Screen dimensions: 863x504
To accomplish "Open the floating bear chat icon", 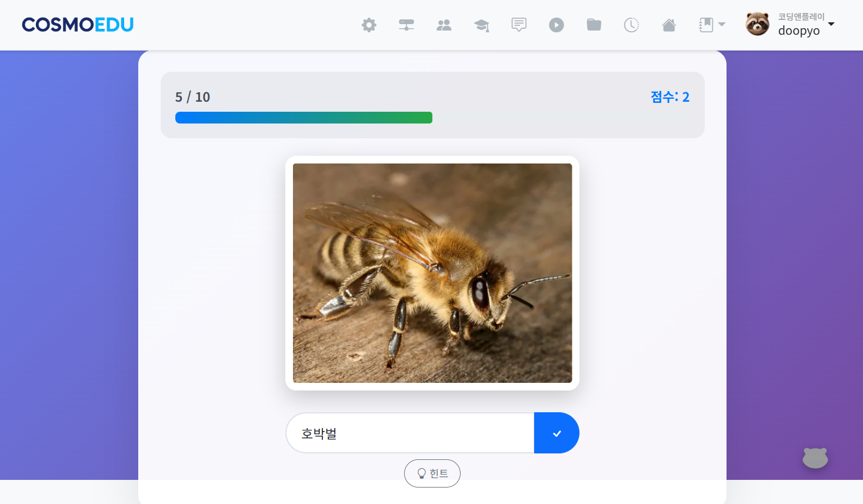I will point(815,458).
